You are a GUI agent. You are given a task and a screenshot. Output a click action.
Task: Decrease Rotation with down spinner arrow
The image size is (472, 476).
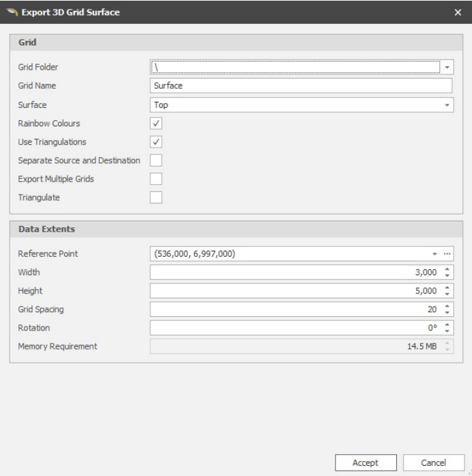pos(447,331)
